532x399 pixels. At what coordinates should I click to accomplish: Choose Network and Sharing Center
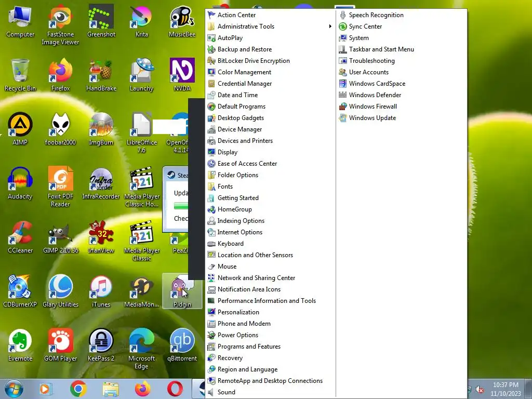[270, 278]
